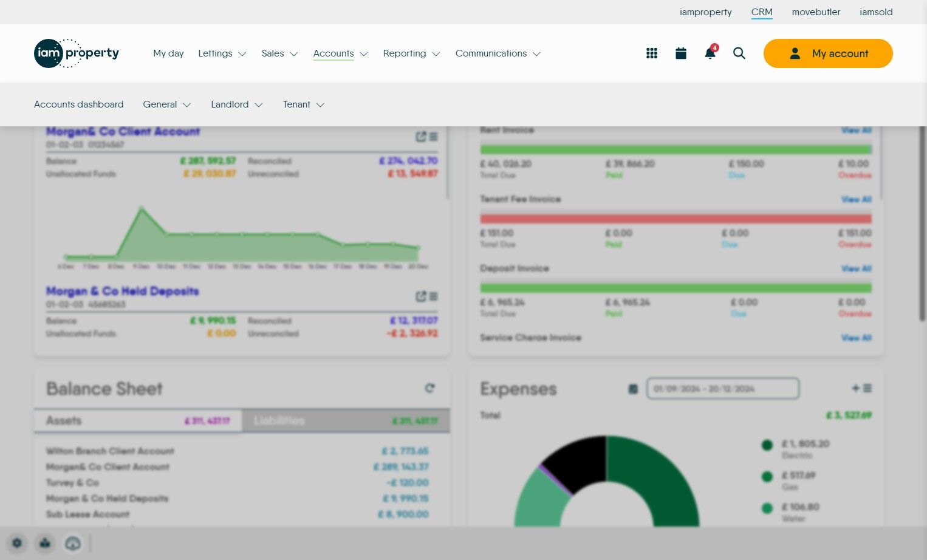
Task: Click the My account button
Action: (828, 53)
